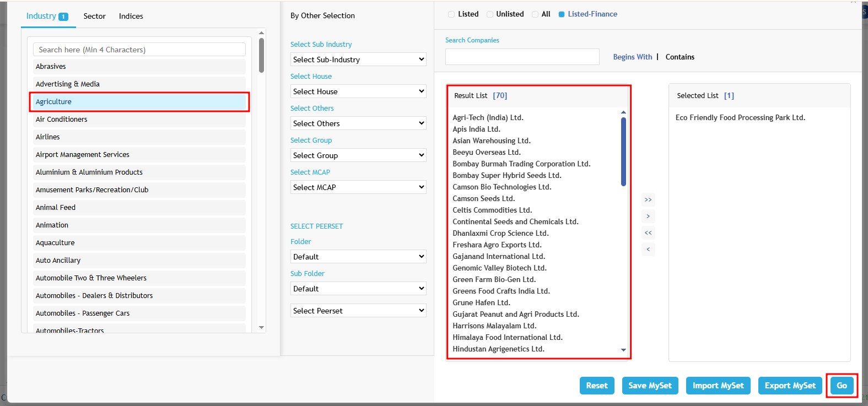Click industry list scroll up arrow

point(261,33)
